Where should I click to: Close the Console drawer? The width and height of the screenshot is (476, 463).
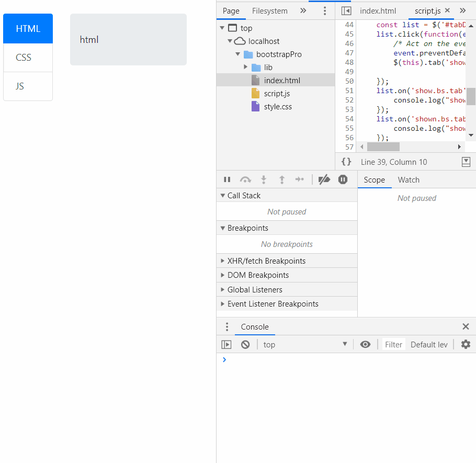click(x=466, y=326)
